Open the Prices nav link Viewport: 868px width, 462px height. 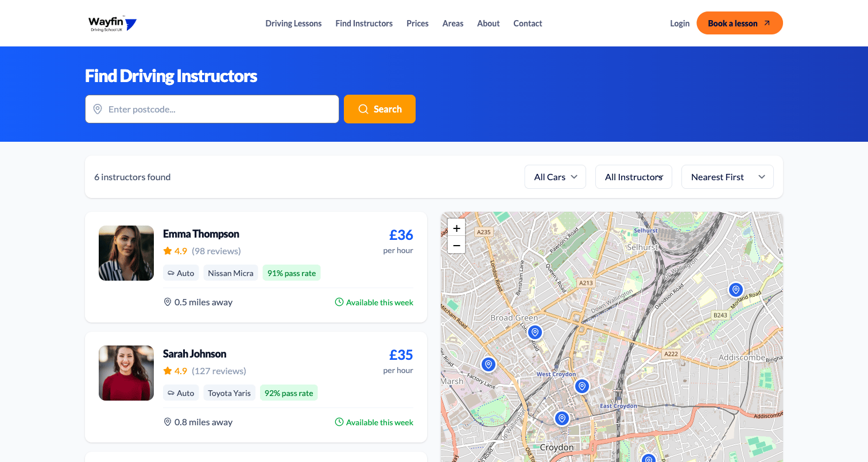pos(417,24)
